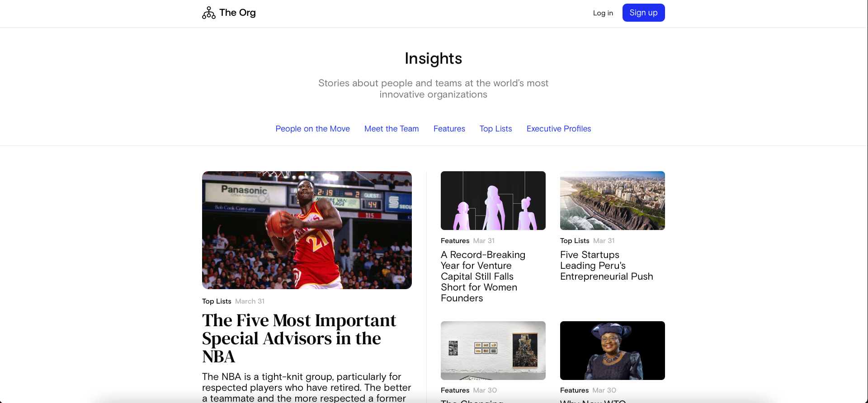The height and width of the screenshot is (403, 868).
Task: Click Features tag above venture capital article
Action: click(455, 241)
